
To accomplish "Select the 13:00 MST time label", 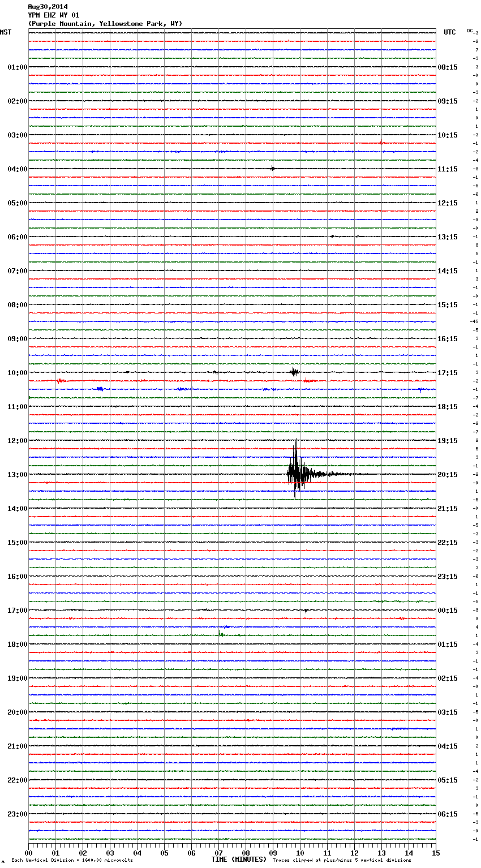I will pos(18,475).
